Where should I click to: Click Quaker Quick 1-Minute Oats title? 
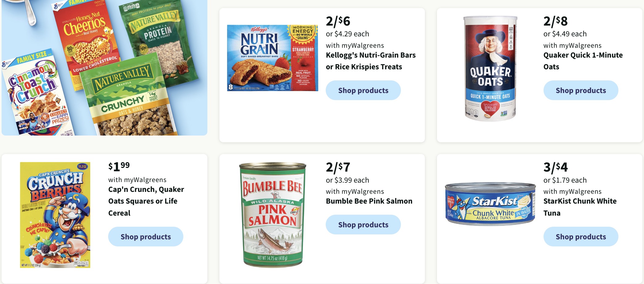point(583,61)
